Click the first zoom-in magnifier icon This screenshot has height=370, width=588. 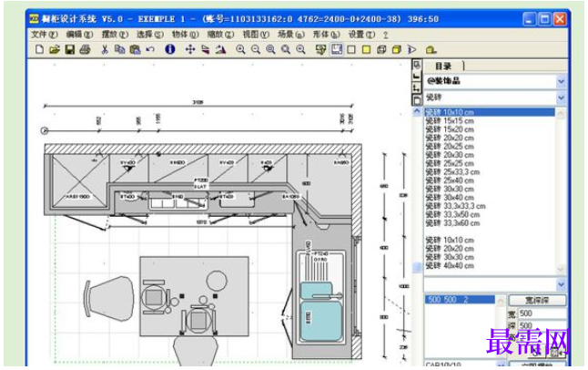point(240,49)
